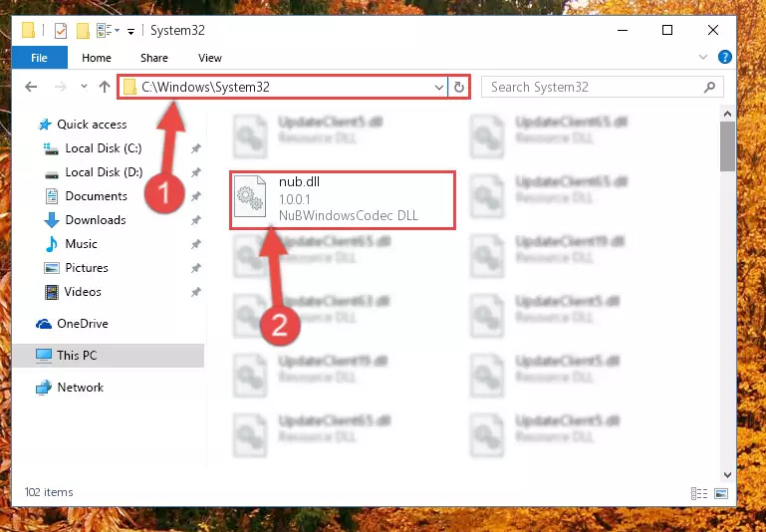Switch to Details view in the status bar

(699, 493)
